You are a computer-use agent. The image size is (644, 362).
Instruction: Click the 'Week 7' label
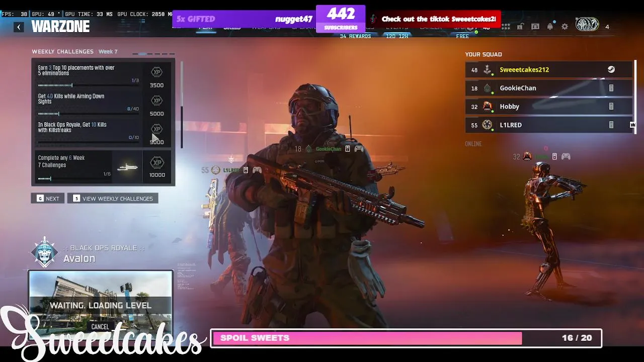108,52
